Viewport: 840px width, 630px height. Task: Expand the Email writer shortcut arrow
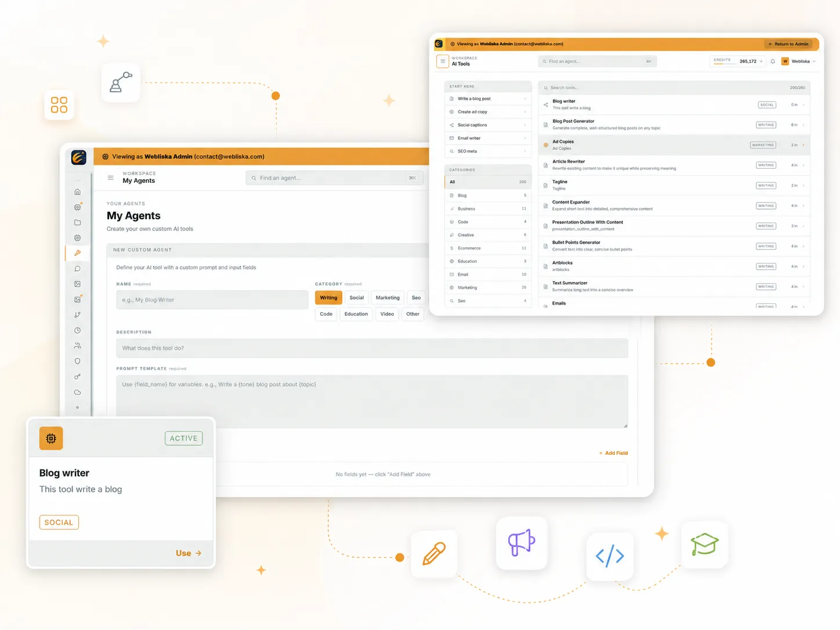click(x=525, y=138)
